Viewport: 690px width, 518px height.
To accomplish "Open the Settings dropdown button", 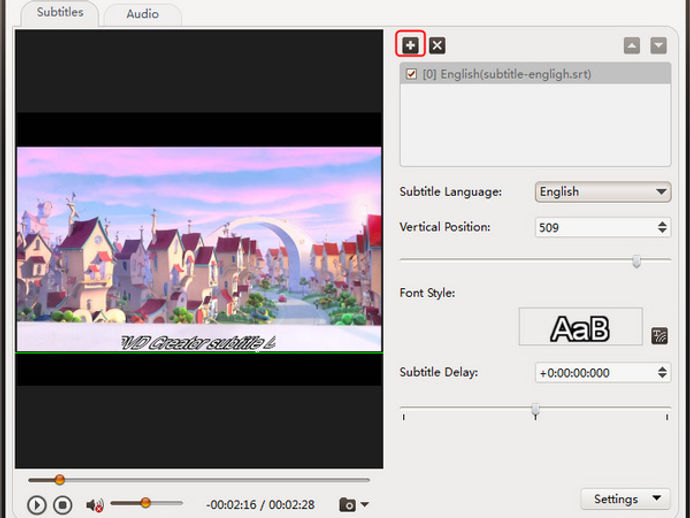I will pos(625,499).
